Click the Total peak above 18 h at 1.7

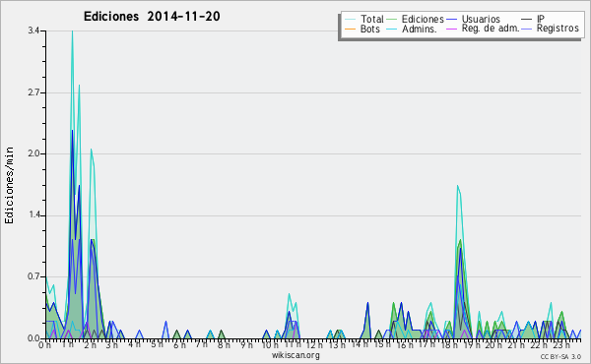(458, 186)
